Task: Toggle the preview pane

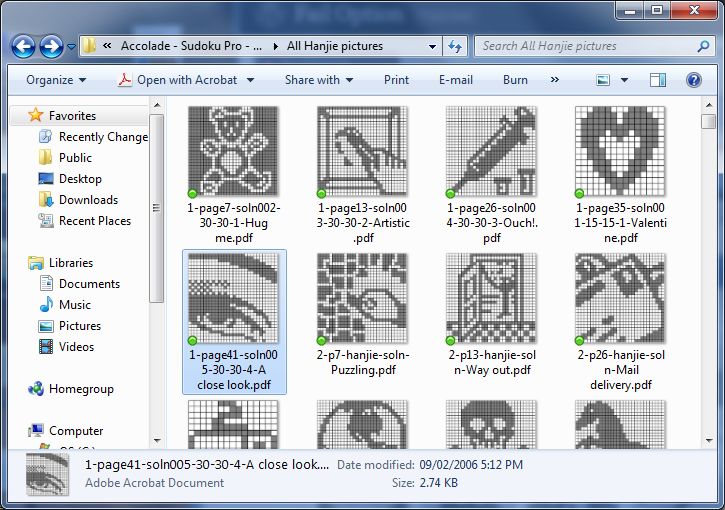Action: pyautogui.click(x=657, y=80)
